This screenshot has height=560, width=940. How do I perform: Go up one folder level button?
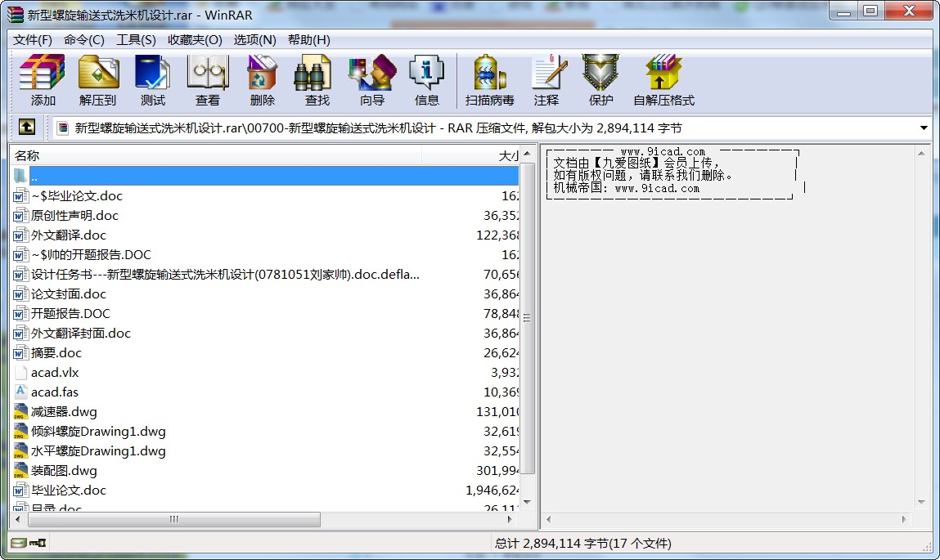27,127
